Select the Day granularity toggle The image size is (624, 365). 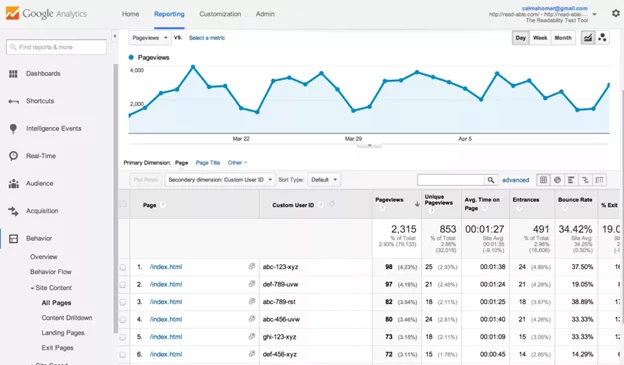tap(521, 38)
